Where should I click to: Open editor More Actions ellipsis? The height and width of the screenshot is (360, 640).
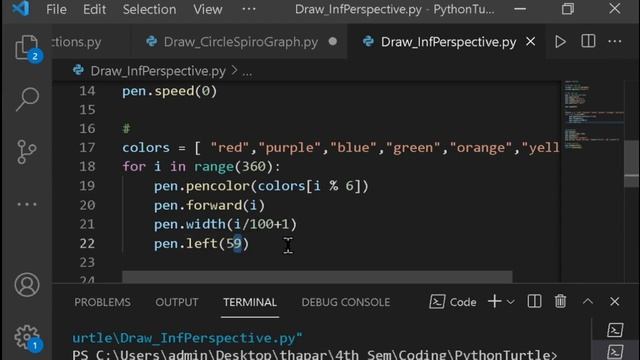coord(615,41)
